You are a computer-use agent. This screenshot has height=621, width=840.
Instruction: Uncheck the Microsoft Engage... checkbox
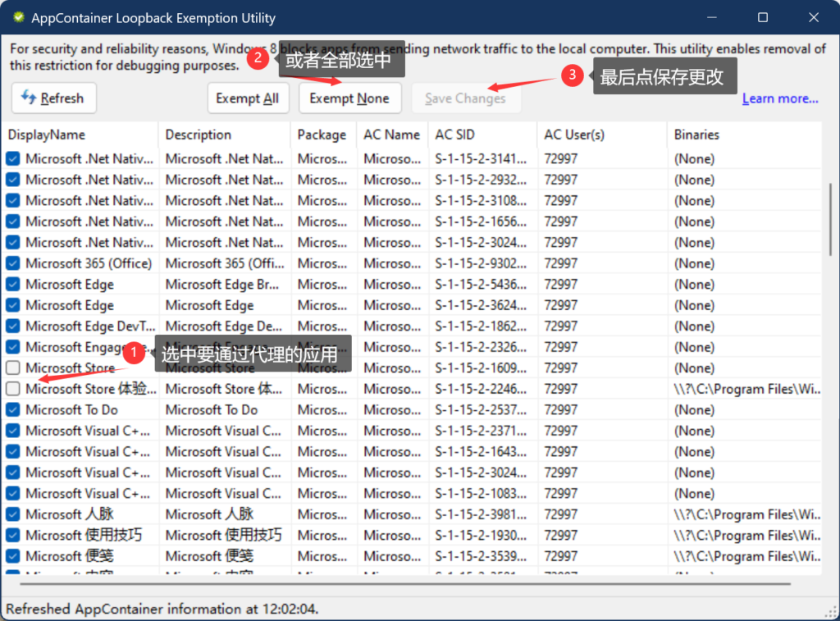pyautogui.click(x=13, y=347)
